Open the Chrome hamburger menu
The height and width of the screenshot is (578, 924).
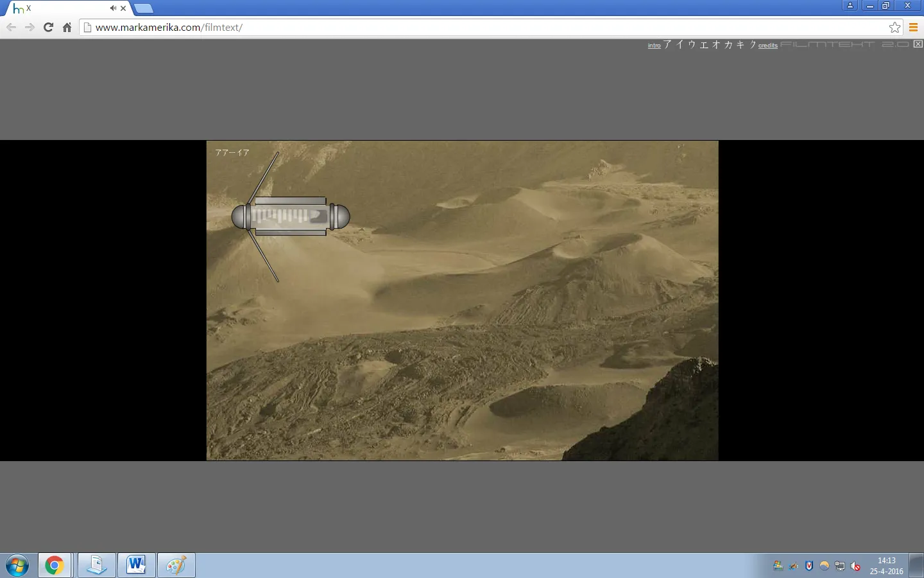tap(913, 27)
